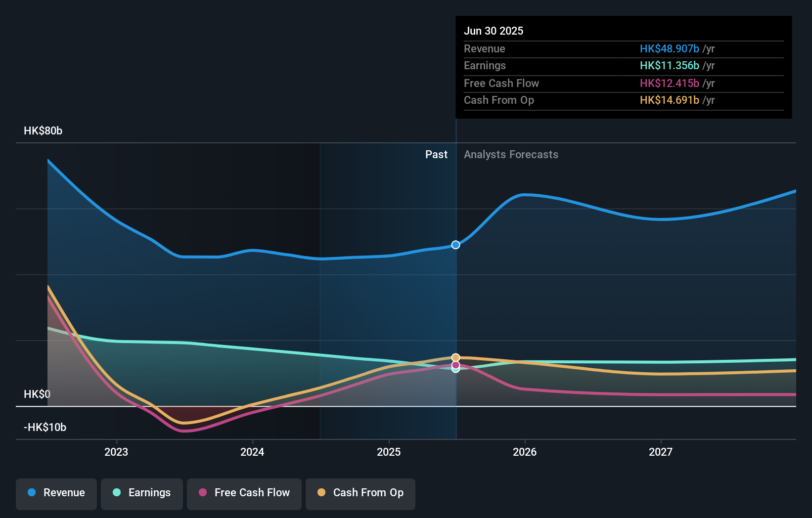
Task: Click the Past/Forecast divider line
Action: tap(455, 297)
